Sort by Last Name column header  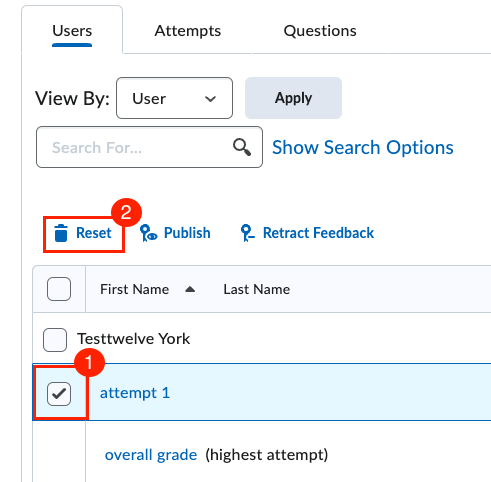point(257,289)
